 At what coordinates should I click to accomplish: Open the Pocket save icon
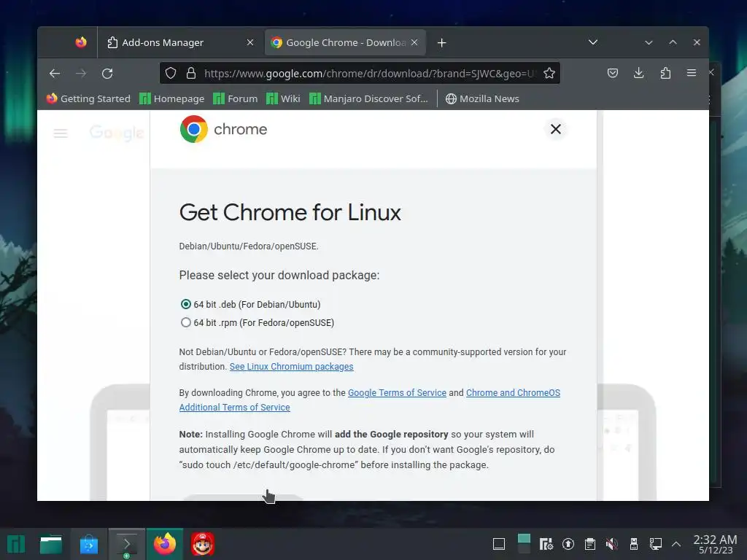613,73
